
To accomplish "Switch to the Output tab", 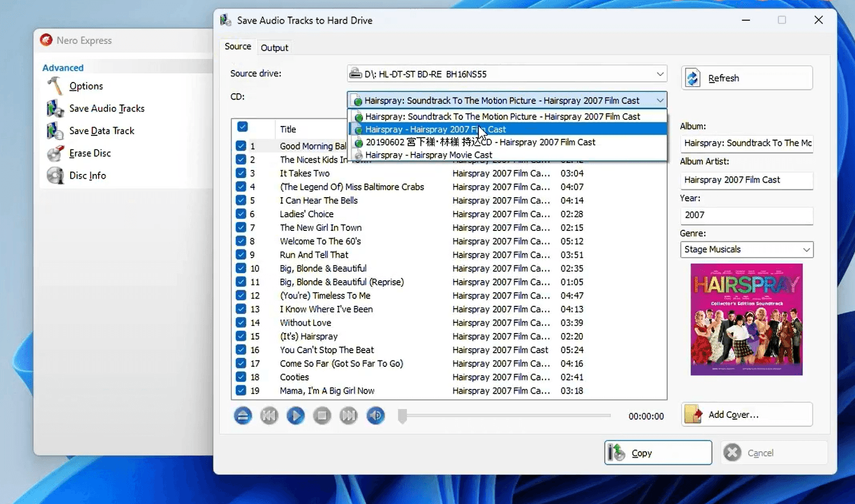I will [x=275, y=47].
